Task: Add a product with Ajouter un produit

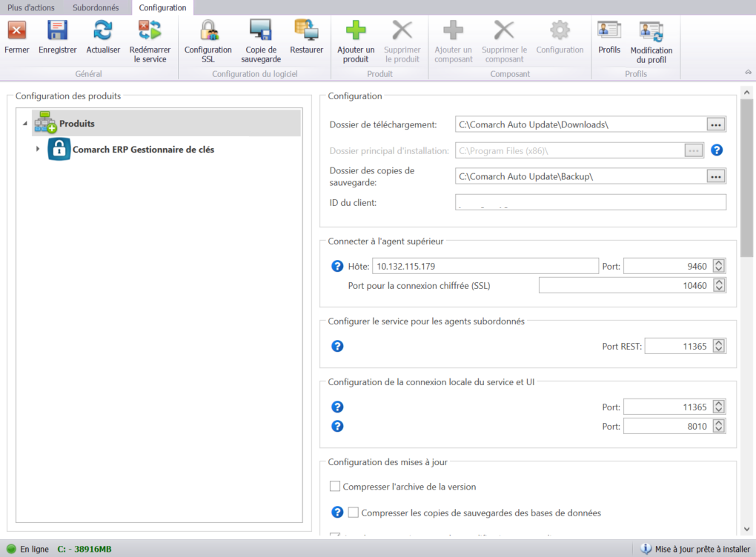Action: pos(356,30)
